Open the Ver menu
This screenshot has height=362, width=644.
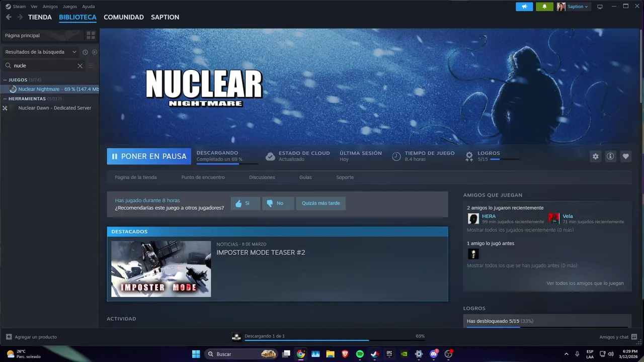[34, 7]
